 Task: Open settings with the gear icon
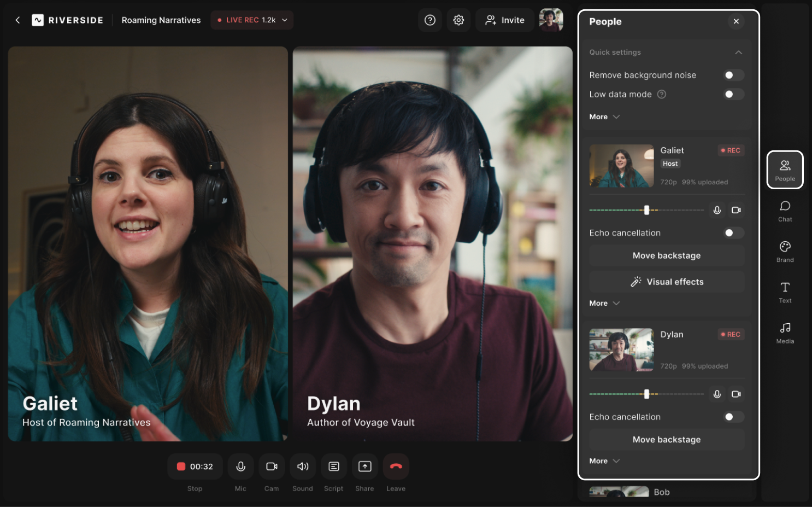pos(458,20)
